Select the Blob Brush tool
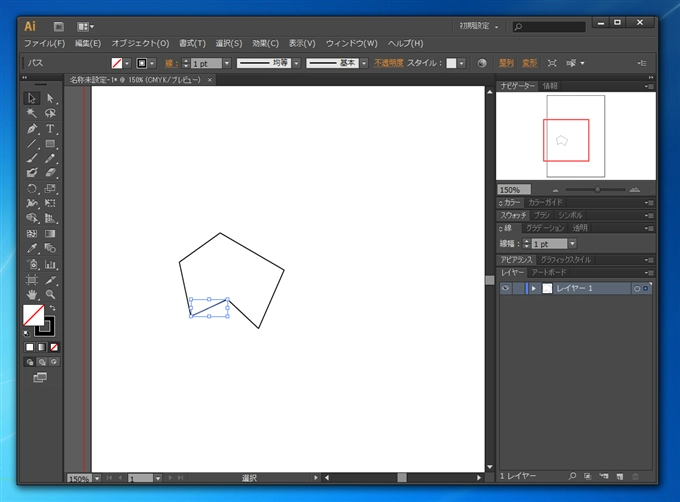This screenshot has height=502, width=680. coord(32,173)
